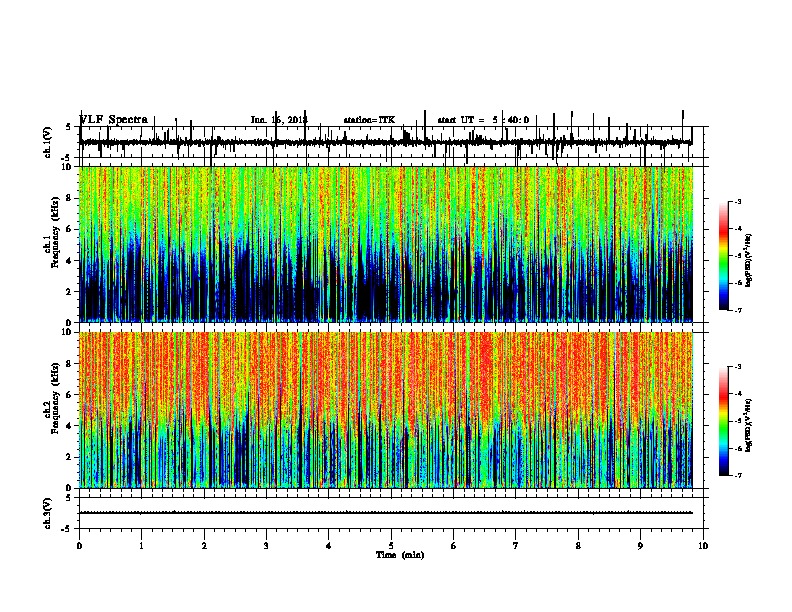This screenshot has height=612, width=792.
Task: Click the log(PSD) unit label beside ch.2 color bar
Action: pos(749,425)
